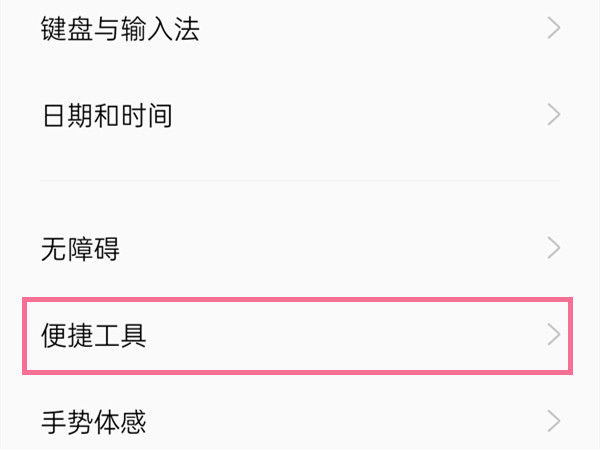
Task: Click the middle of the 手势体感 row
Action: tap(300, 421)
